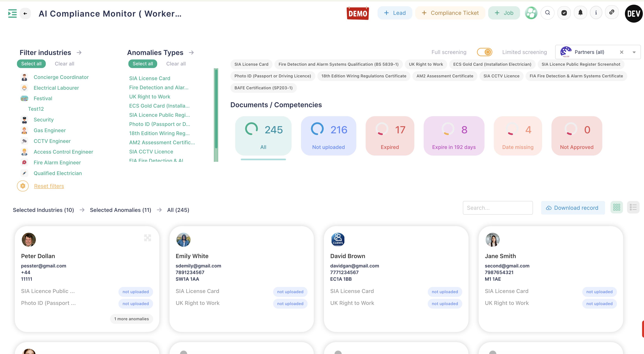The width and height of the screenshot is (644, 354).
Task: Click the info icon in the top bar
Action: click(596, 13)
